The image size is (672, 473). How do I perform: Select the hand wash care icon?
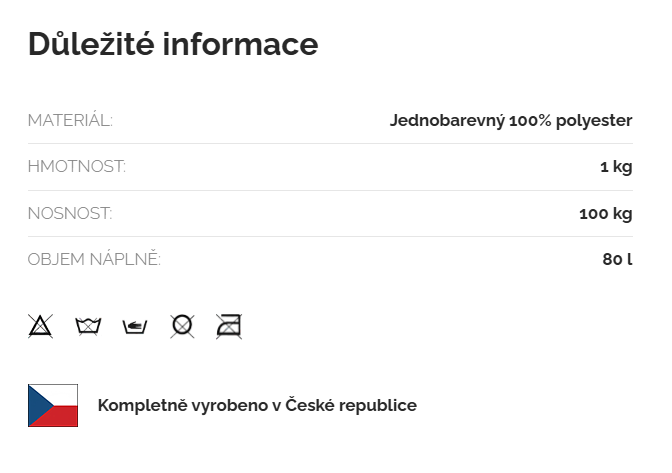(x=135, y=326)
